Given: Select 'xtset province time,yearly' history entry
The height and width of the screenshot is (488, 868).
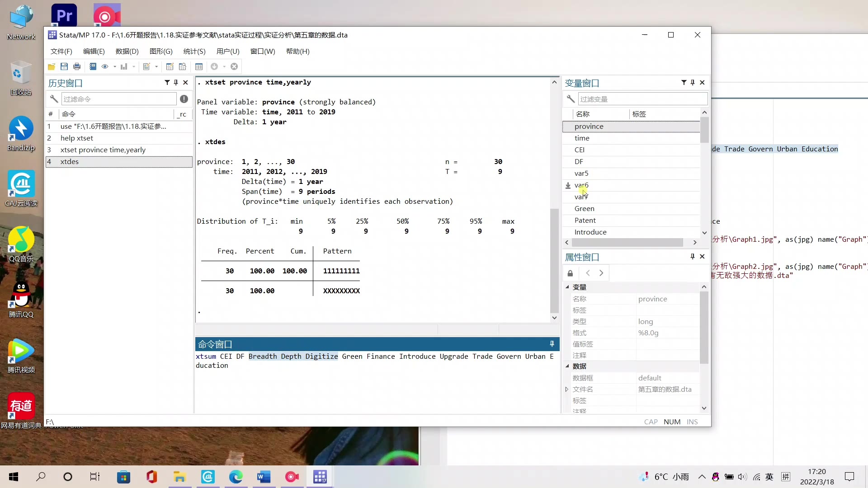Looking at the screenshot, I should click(119, 150).
